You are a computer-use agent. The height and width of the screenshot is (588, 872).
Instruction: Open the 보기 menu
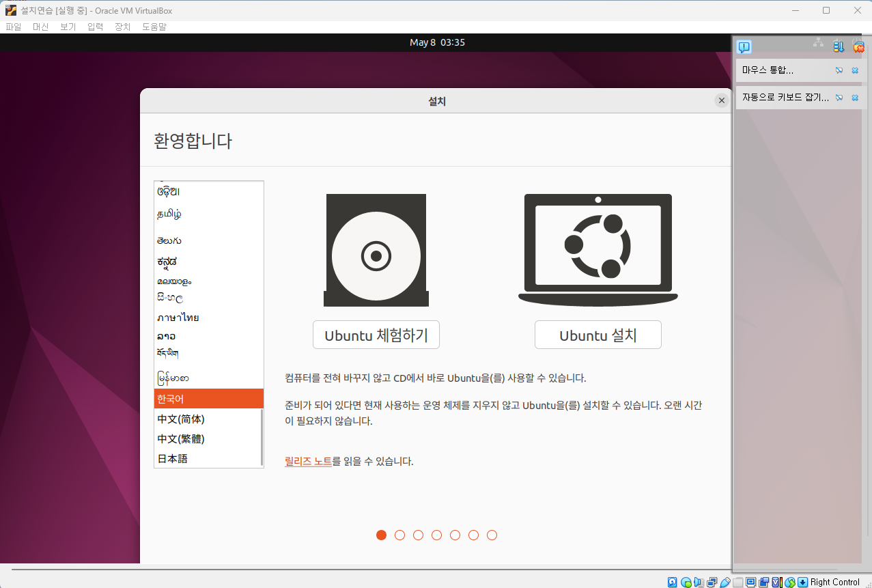click(x=68, y=27)
